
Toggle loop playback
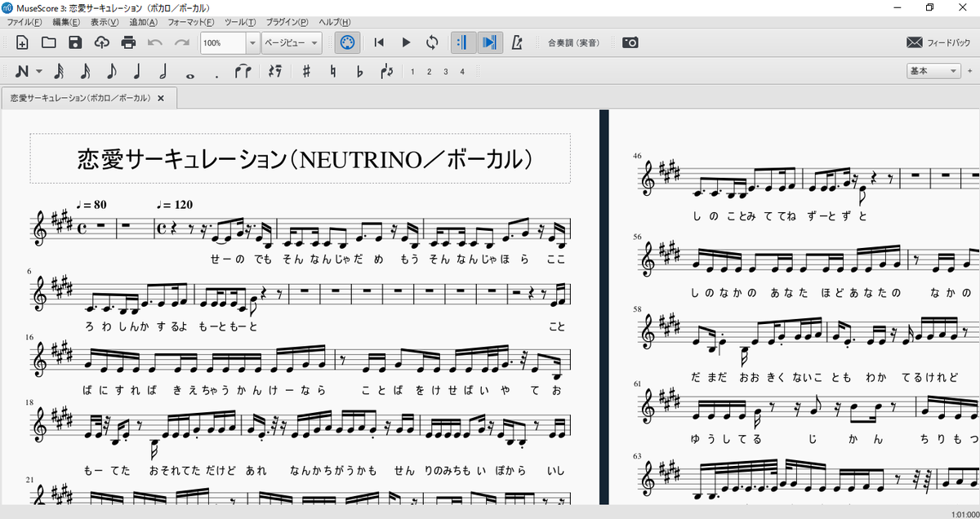point(432,42)
